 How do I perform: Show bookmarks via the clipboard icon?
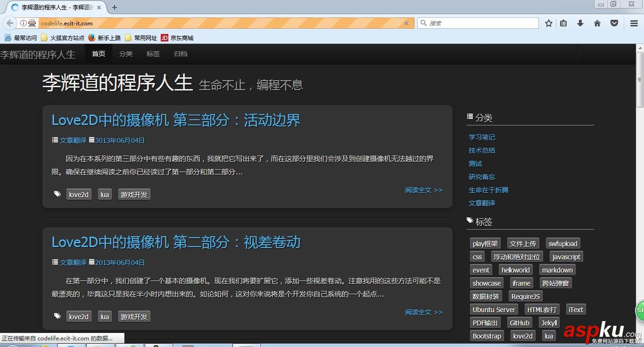[x=563, y=23]
